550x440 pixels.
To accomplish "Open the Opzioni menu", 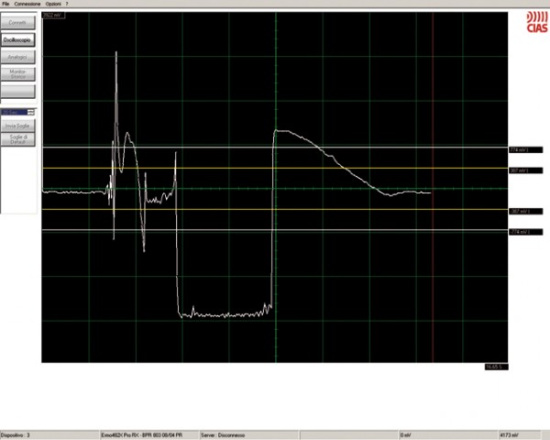I will 53,4.
